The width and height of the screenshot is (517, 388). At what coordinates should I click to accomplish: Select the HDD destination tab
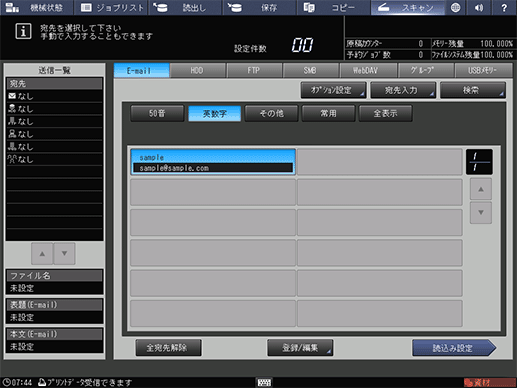point(198,70)
